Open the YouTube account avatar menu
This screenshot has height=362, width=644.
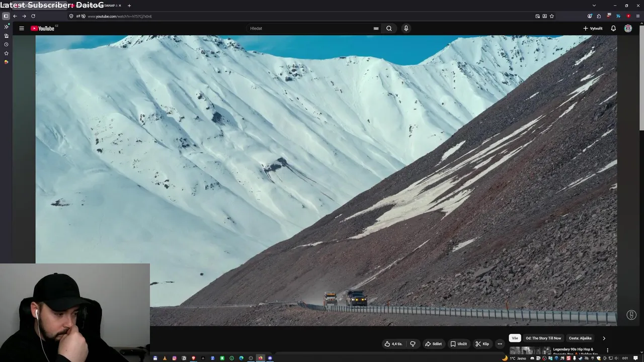click(x=628, y=28)
